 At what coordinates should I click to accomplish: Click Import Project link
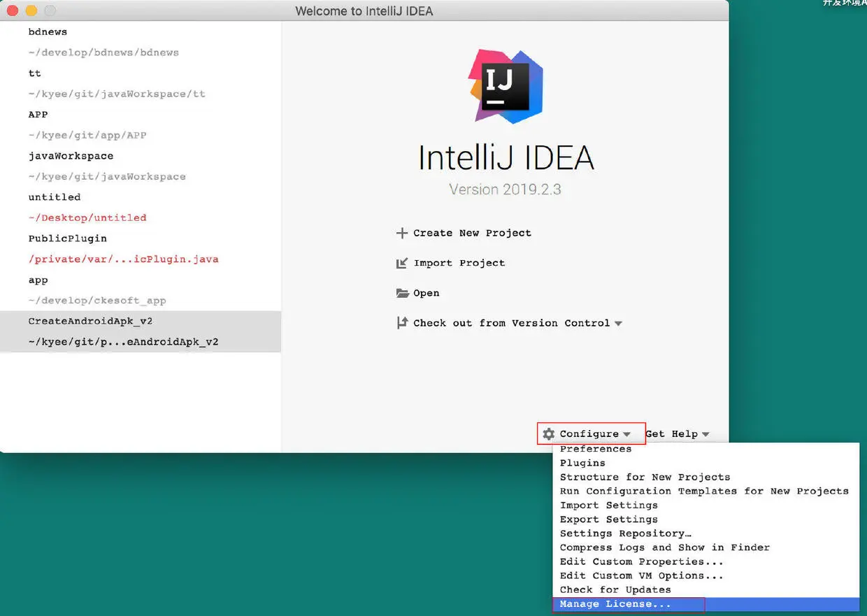[459, 263]
